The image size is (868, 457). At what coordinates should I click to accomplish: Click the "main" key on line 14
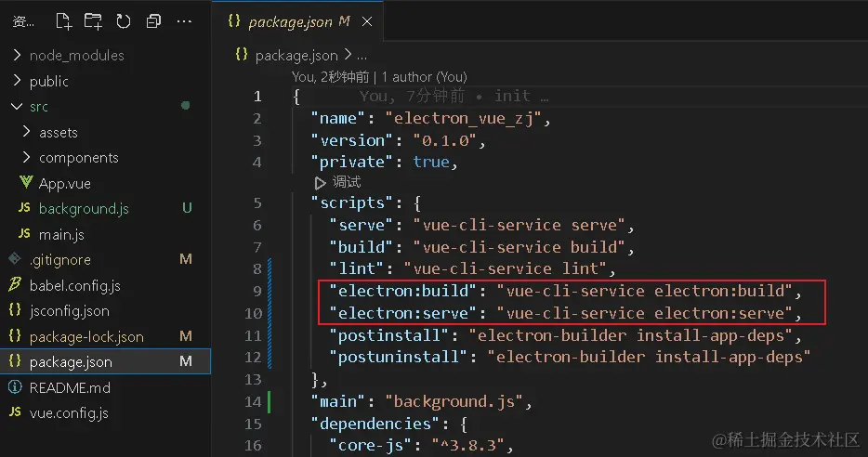click(x=337, y=401)
